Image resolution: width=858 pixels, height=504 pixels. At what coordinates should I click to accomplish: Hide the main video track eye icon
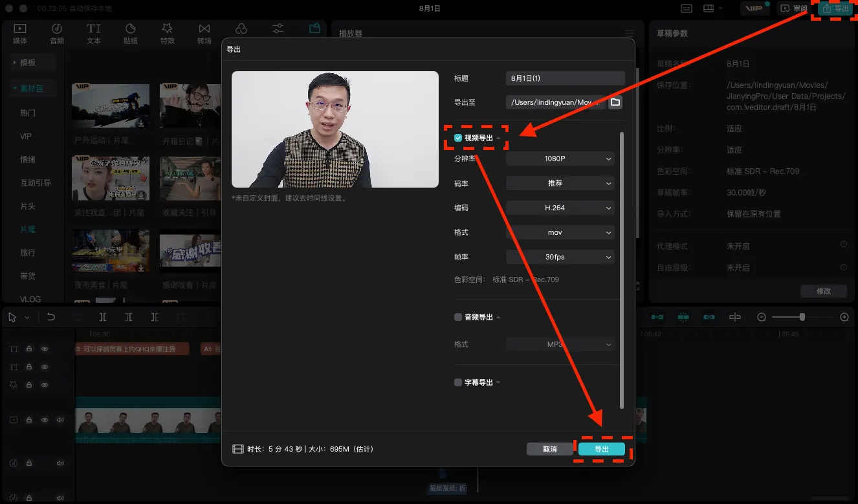(45, 420)
